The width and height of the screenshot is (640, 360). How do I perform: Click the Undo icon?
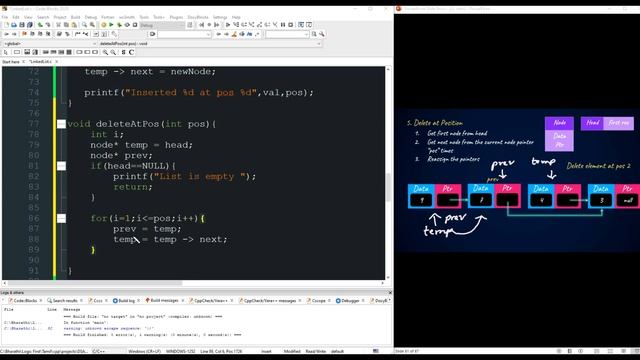(40, 25)
